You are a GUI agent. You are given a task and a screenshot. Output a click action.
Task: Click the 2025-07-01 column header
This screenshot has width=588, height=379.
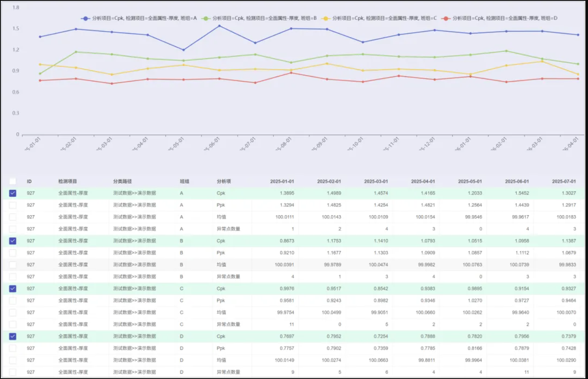[564, 181]
